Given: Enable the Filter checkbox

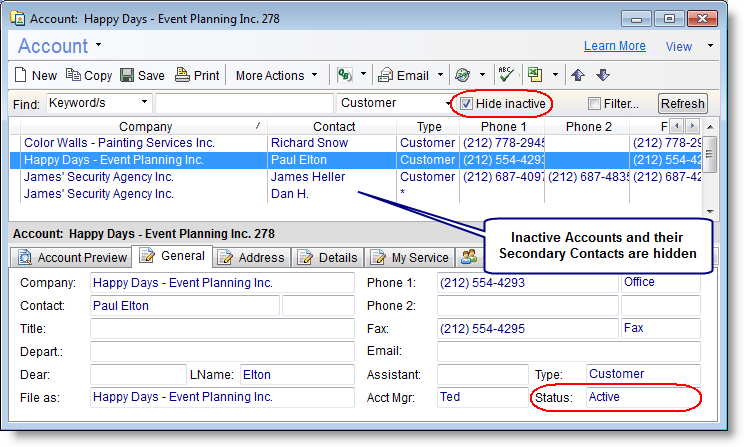Looking at the screenshot, I should tap(595, 103).
